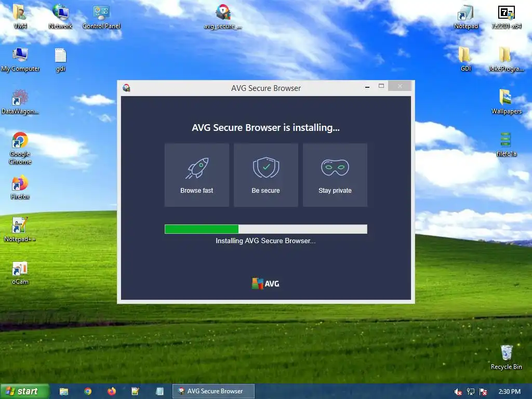The width and height of the screenshot is (532, 399).
Task: Click "AVG Secure Browser is installing..." heading
Action: 265,128
